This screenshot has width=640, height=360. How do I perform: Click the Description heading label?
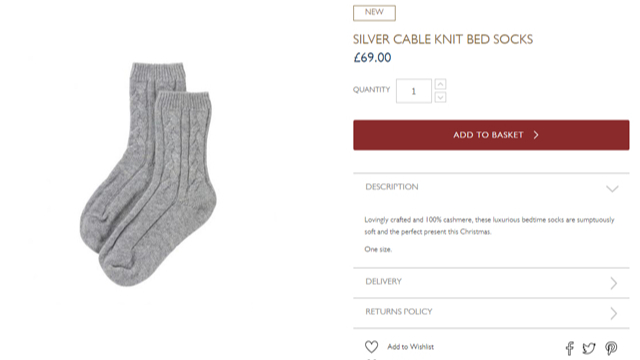click(x=392, y=187)
